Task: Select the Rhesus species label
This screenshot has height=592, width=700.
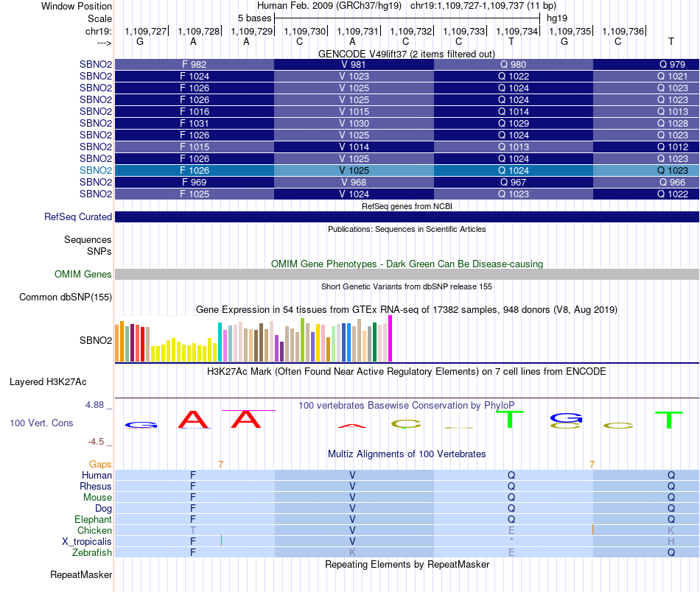Action: click(96, 486)
